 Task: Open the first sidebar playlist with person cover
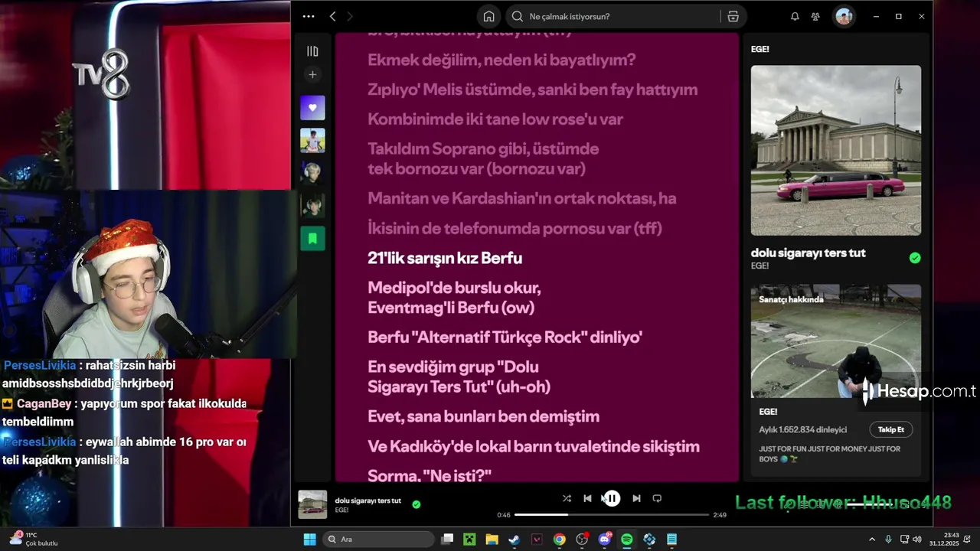point(312,140)
